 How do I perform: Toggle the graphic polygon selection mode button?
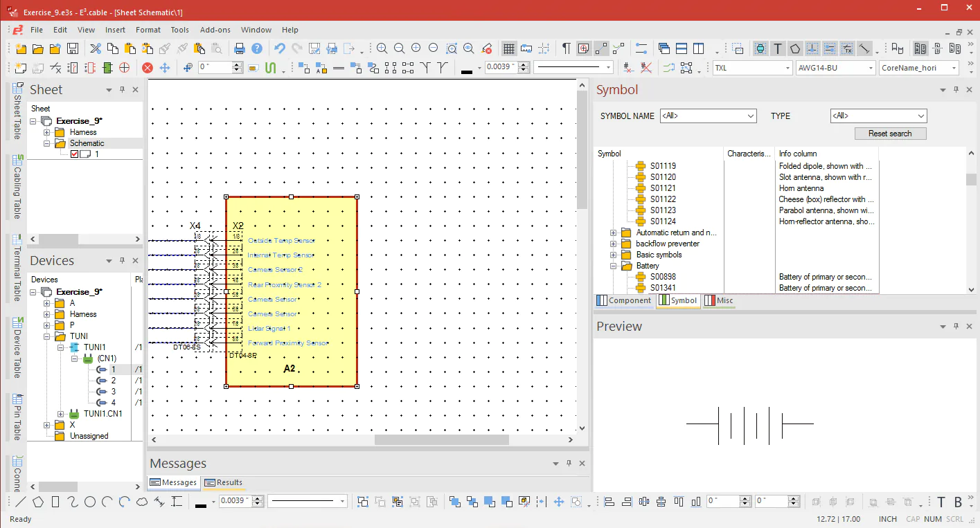pyautogui.click(x=795, y=48)
